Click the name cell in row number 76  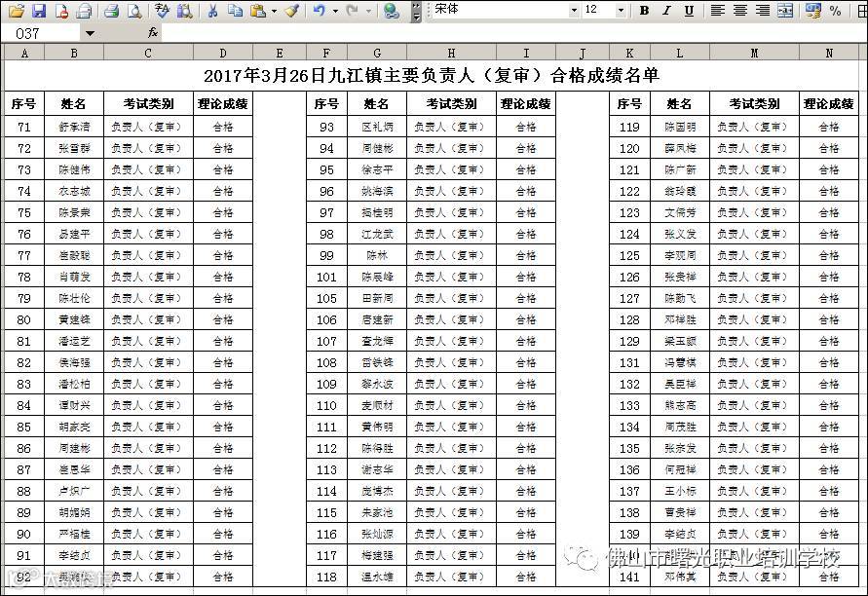click(x=74, y=234)
